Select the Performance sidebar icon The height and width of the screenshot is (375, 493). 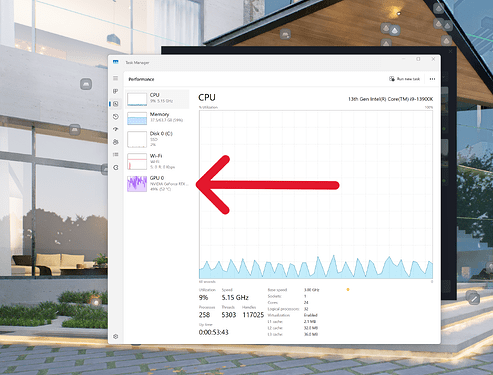click(116, 104)
